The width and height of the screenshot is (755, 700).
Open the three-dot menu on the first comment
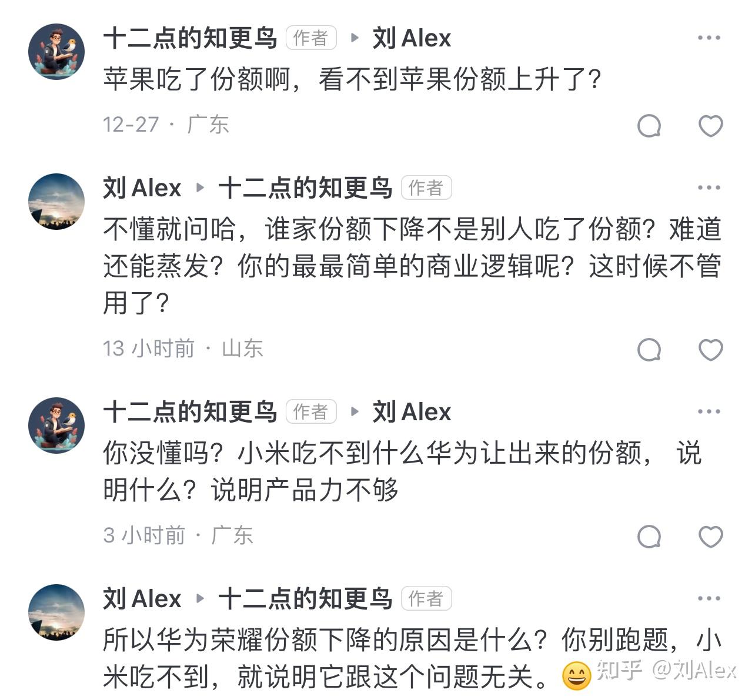[709, 38]
